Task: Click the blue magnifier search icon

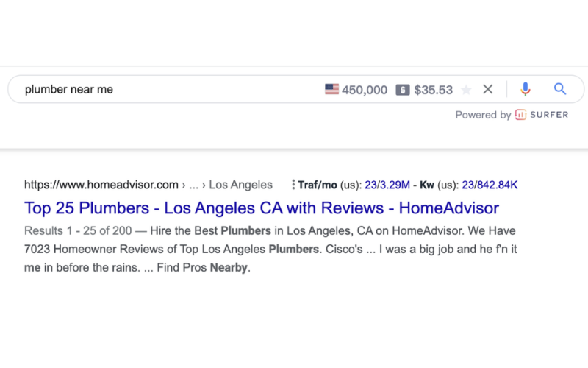Action: click(560, 89)
